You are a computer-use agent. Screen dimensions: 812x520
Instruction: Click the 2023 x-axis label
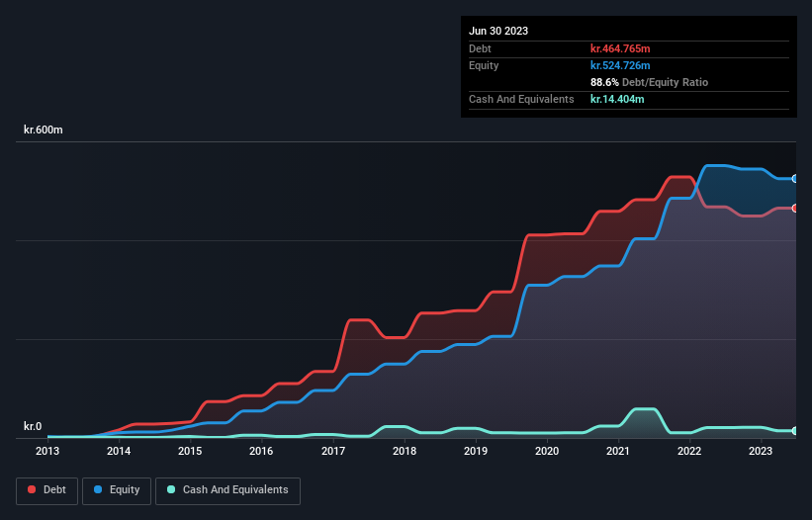761,451
